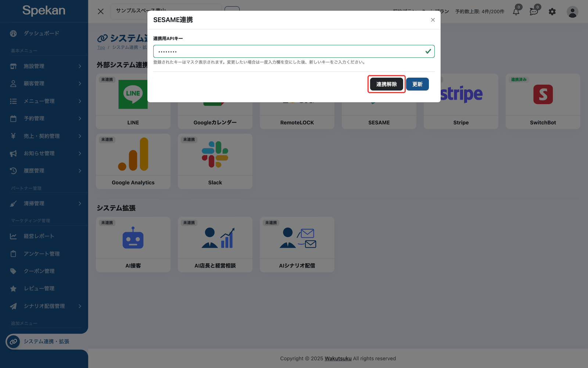
Task: Click the RemoteLOCK card label
Action: 297,123
